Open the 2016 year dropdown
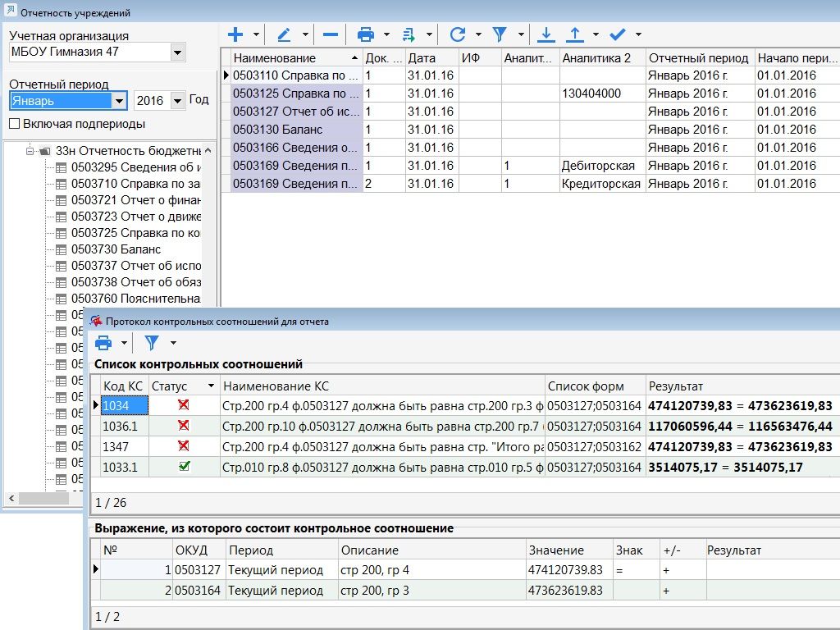Screen dimensions: 840x630 177,101
